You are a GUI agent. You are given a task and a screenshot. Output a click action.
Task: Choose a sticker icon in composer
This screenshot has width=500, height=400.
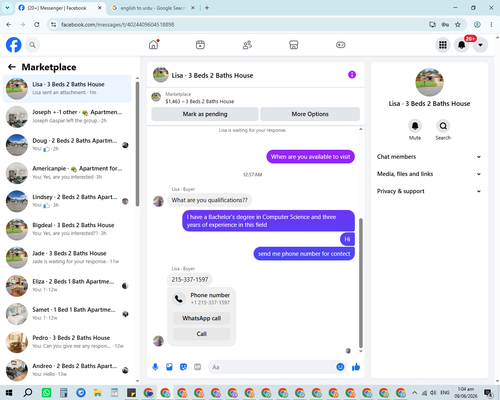[183, 367]
